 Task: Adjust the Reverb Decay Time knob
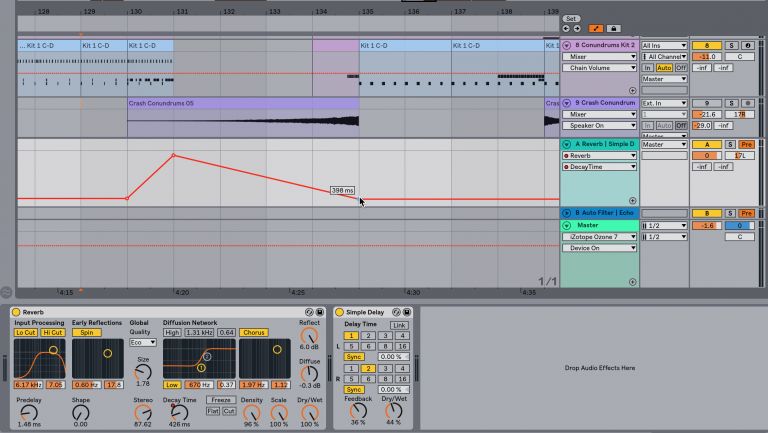(179, 412)
